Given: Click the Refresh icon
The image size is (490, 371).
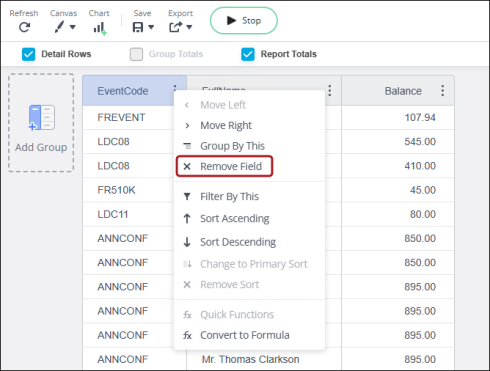Looking at the screenshot, I should [x=24, y=27].
